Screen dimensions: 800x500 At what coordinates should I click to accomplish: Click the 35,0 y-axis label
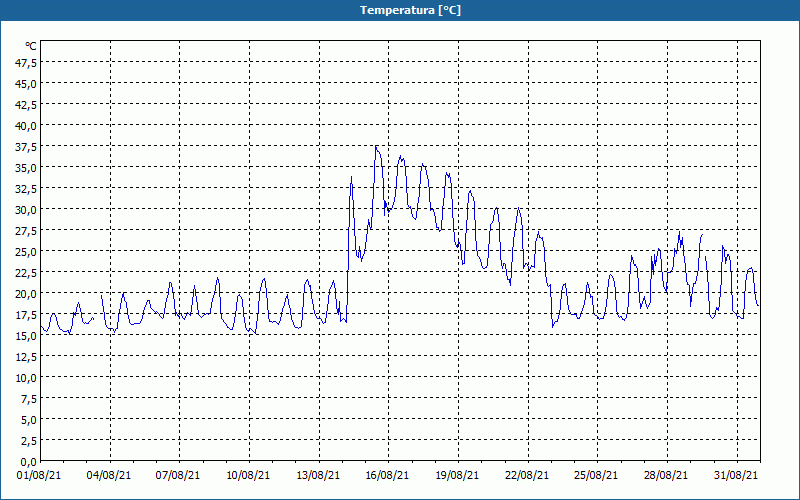[27, 168]
